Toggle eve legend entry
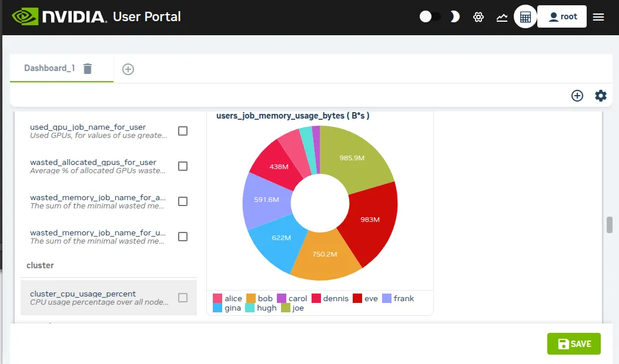The height and width of the screenshot is (364, 619). 365,298
